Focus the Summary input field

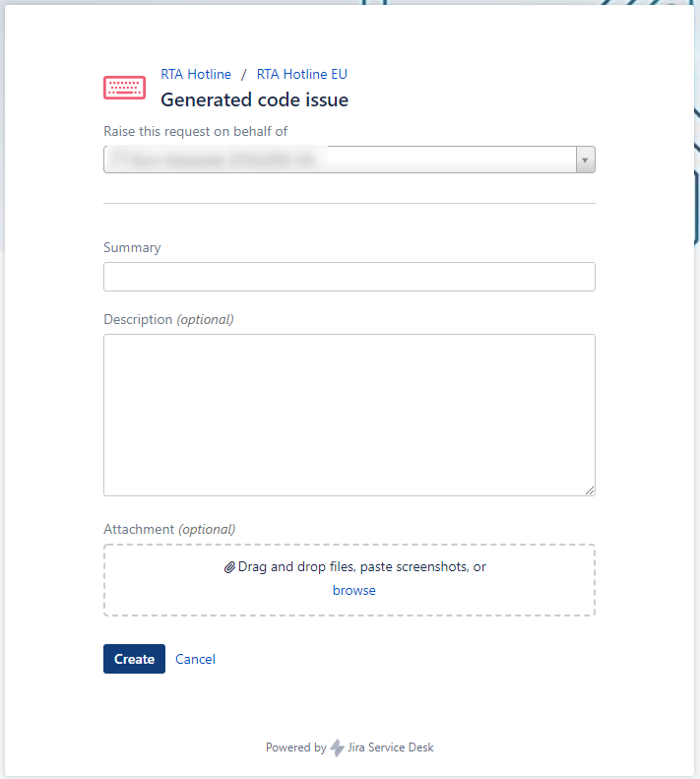pyautogui.click(x=350, y=277)
